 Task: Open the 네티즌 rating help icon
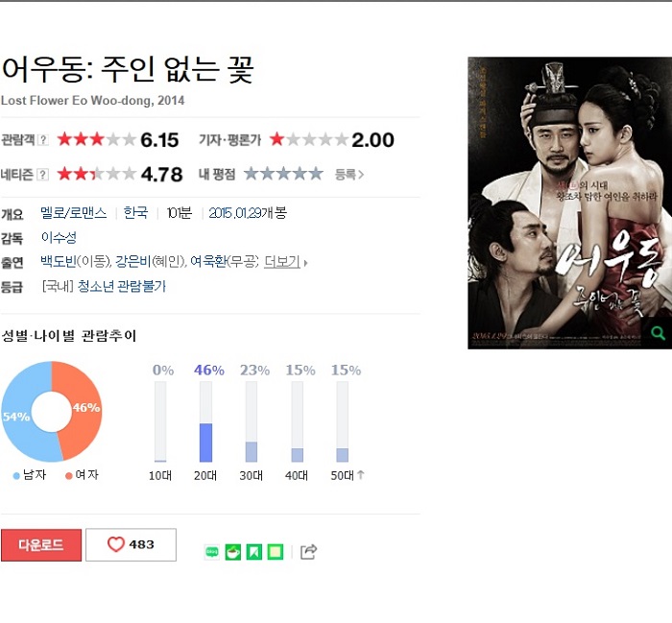pyautogui.click(x=42, y=175)
